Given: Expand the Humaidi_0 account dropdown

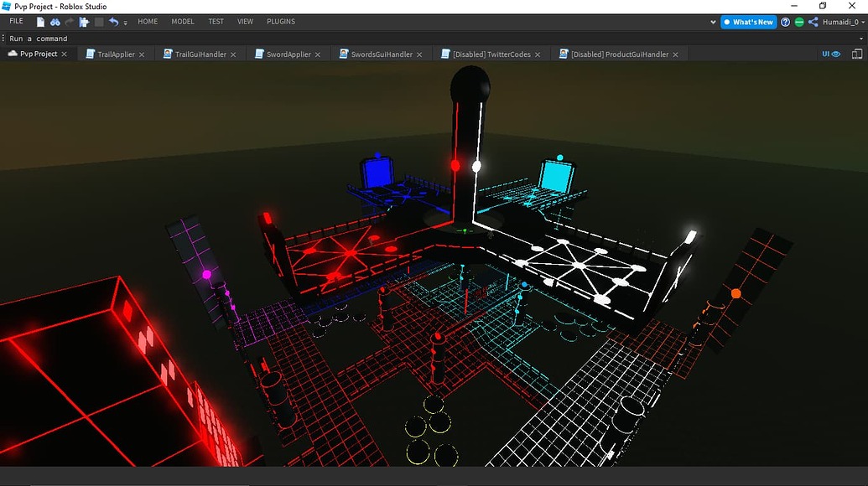Looking at the screenshot, I should (x=861, y=22).
